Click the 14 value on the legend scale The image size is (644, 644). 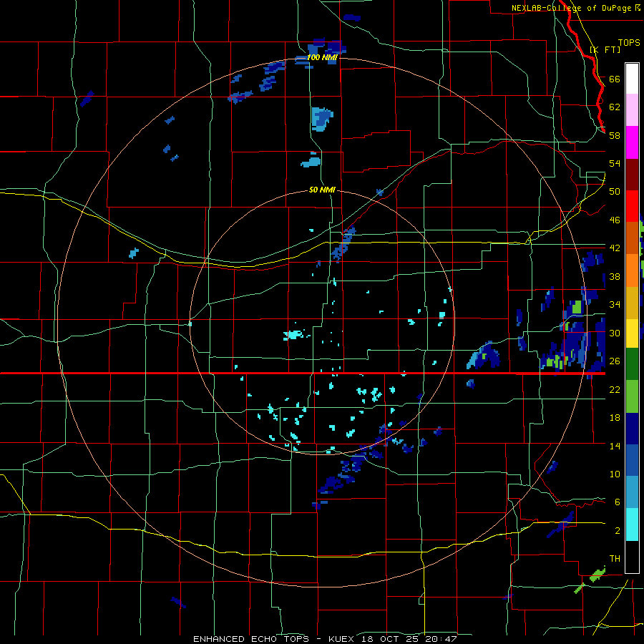pyautogui.click(x=615, y=446)
